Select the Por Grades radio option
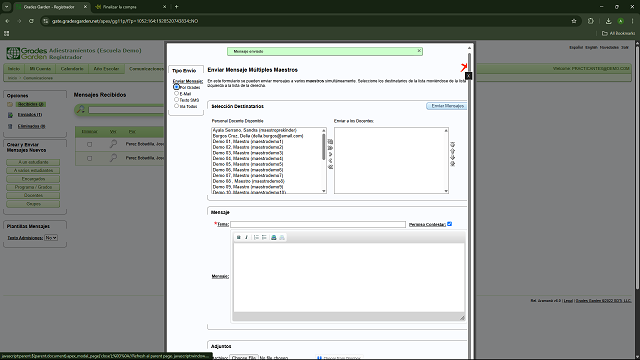This screenshot has height=360, width=640. [x=176, y=87]
